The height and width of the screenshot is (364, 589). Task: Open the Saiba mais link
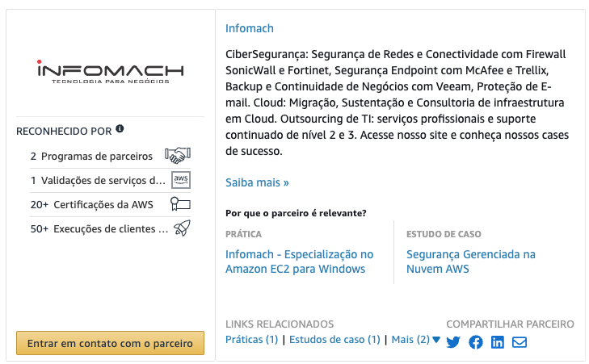point(257,182)
